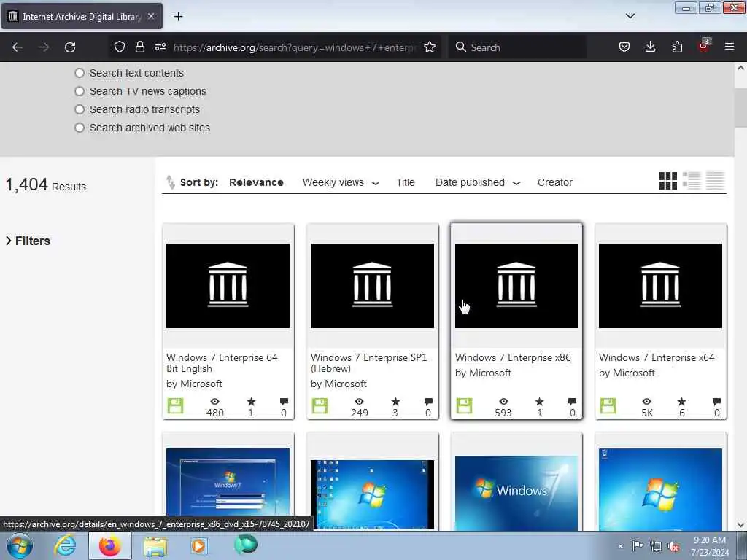Open Windows Start button
Screen dimensions: 747x560
pyautogui.click(x=20, y=545)
